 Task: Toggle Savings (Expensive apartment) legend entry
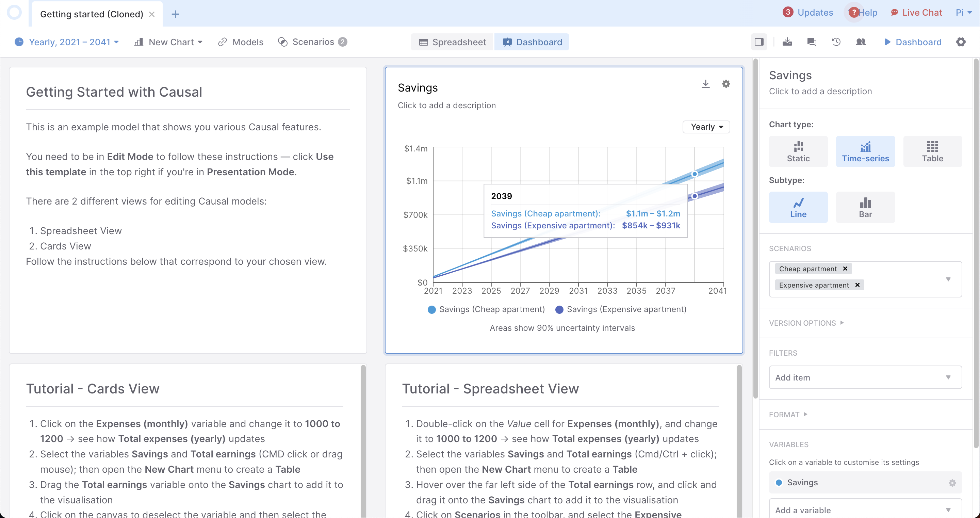coord(621,309)
